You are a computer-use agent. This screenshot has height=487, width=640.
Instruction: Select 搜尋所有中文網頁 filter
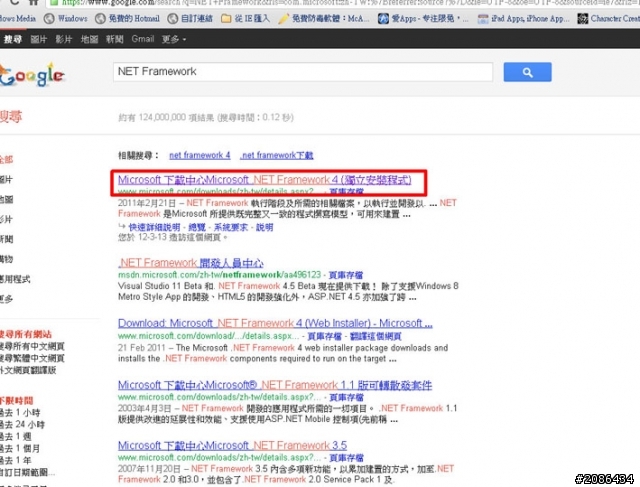32,346
